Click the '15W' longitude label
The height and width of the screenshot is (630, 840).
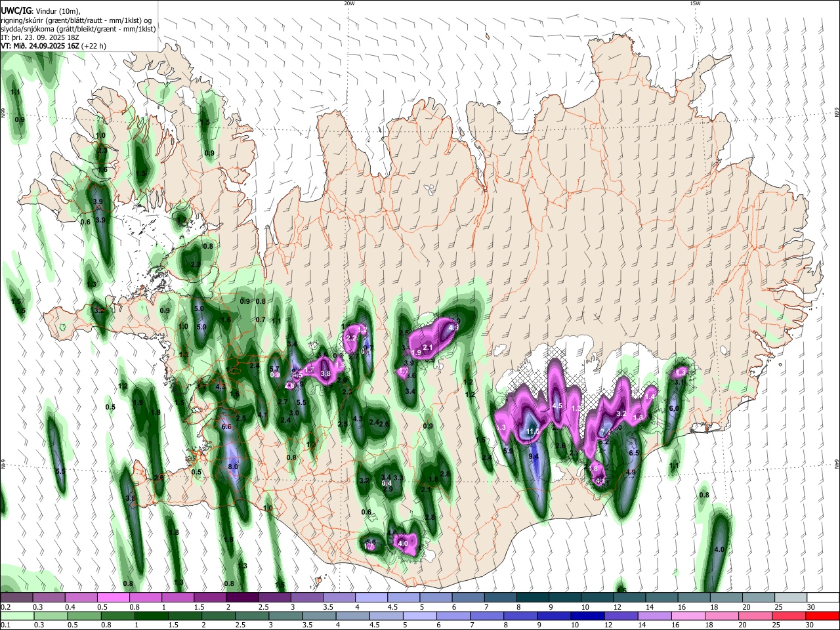(695, 3)
